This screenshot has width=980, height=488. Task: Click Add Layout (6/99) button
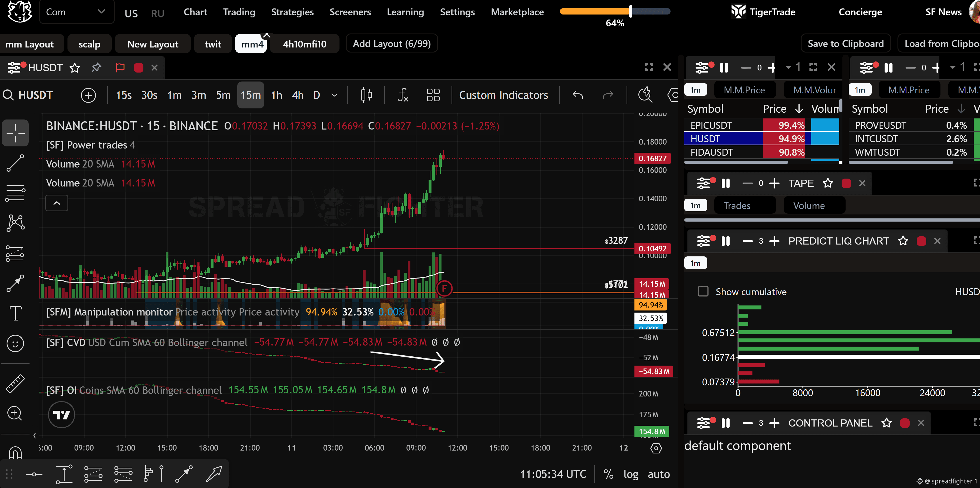tap(391, 44)
